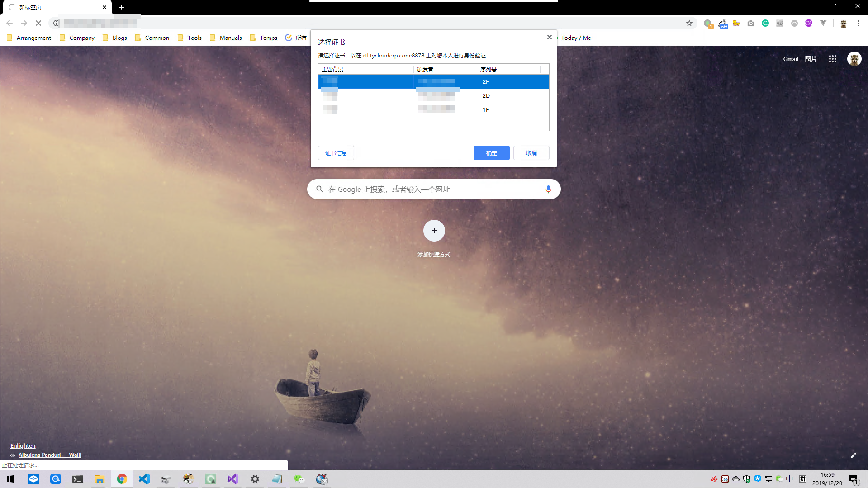Open the Google apps grid
The width and height of the screenshot is (868, 488).
[832, 59]
